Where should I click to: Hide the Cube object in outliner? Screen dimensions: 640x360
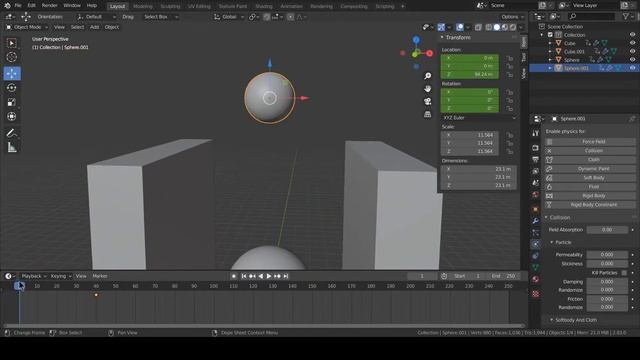click(x=632, y=43)
